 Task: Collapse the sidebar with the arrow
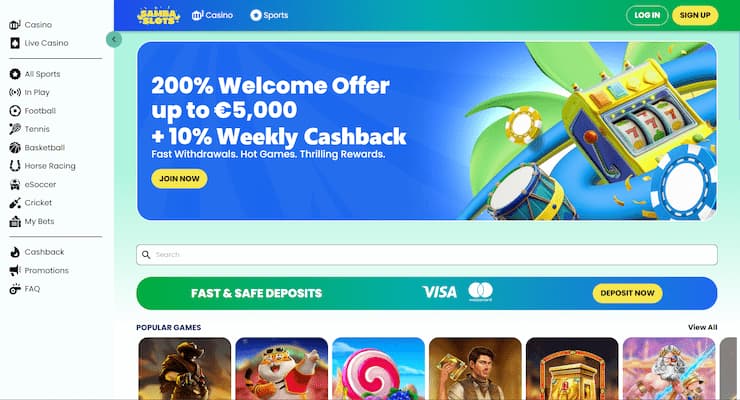114,39
